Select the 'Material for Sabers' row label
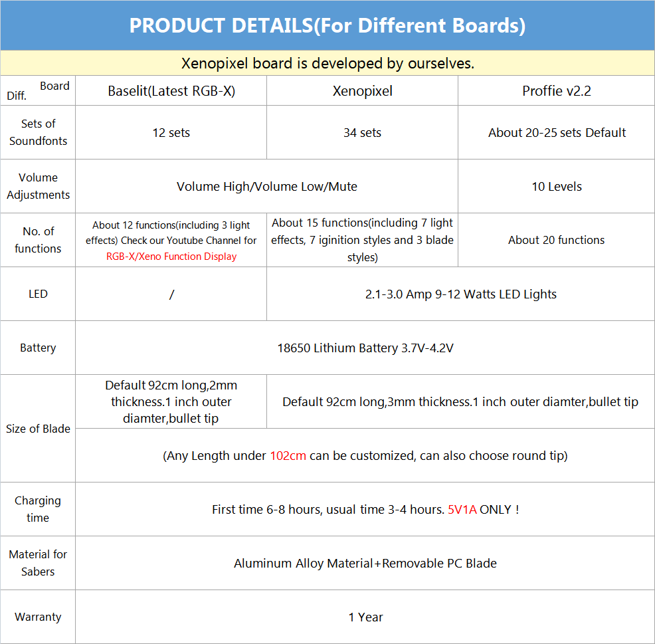Image resolution: width=655 pixels, height=644 pixels. click(x=38, y=563)
